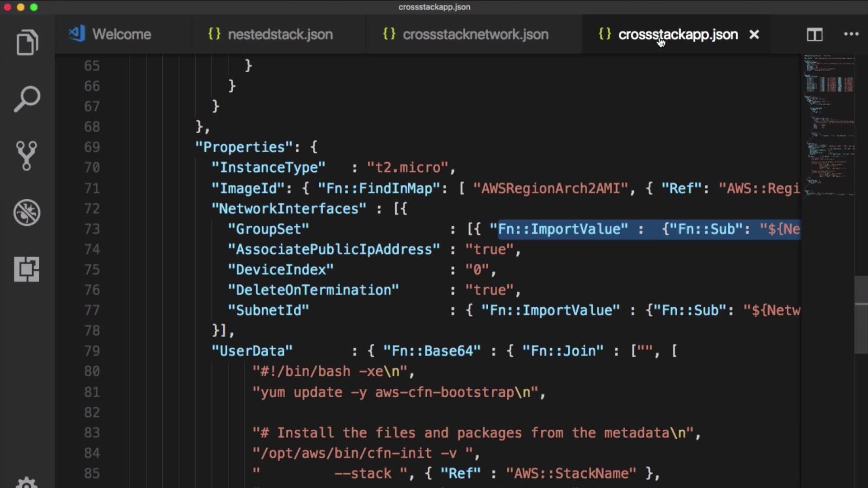
Task: Open the Source Control branch icon
Action: pyautogui.click(x=26, y=155)
